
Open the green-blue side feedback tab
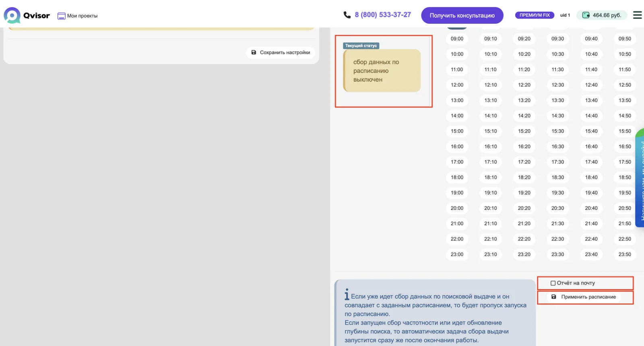640,177
